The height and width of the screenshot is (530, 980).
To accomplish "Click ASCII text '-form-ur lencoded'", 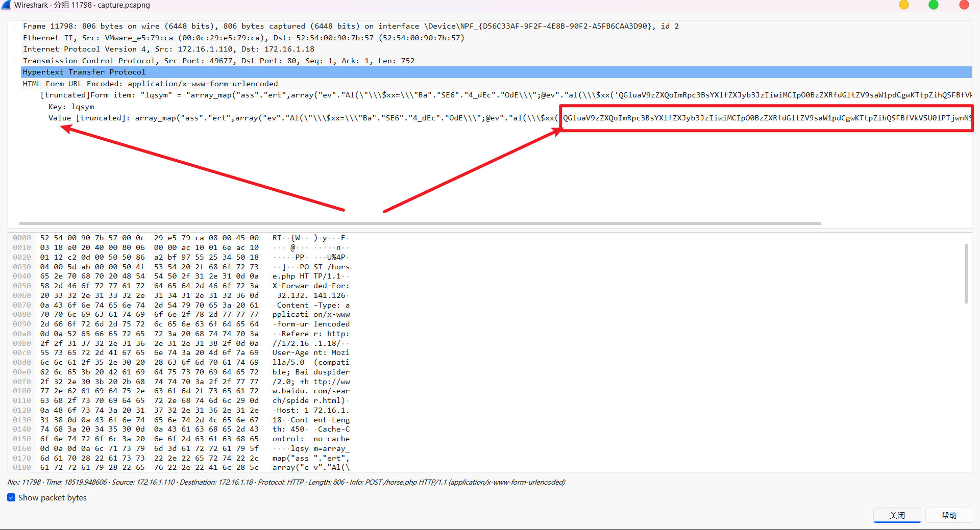I will click(x=311, y=324).
